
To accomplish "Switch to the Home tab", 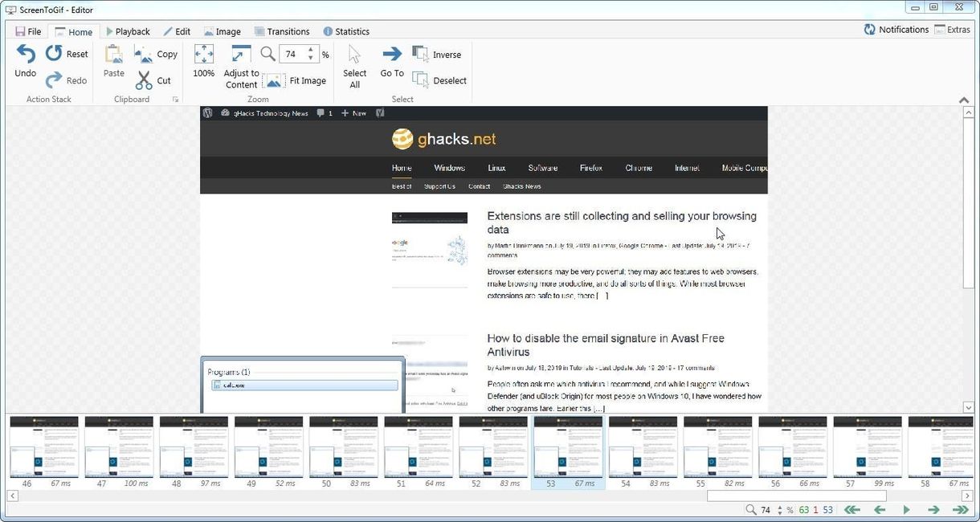I will tap(73, 31).
